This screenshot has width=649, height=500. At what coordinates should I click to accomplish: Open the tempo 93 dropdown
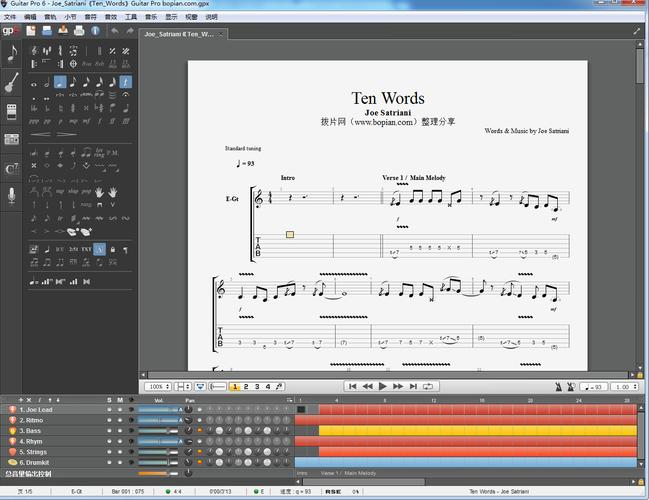(593, 386)
